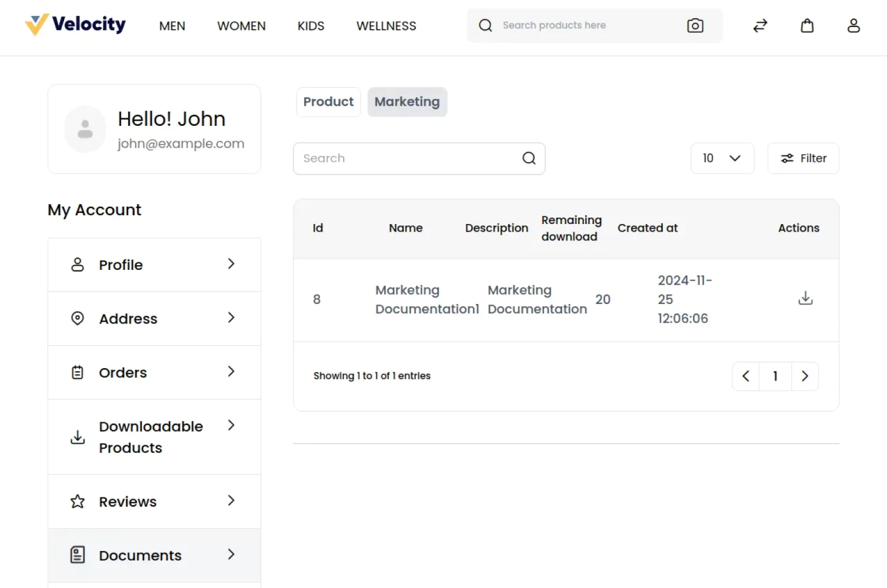Viewport: 887px width, 588px height.
Task: Click the created date 2024-11-25 12:06:06
Action: tap(685, 299)
